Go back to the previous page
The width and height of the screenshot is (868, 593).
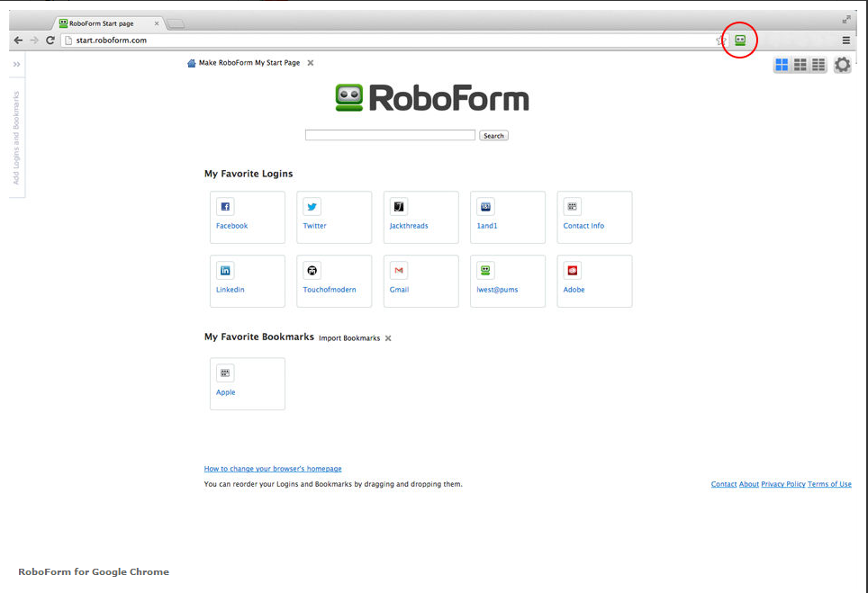tap(18, 40)
